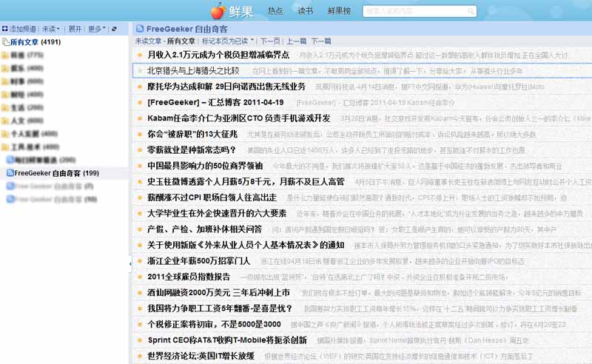Open article 中国最具影响力的50位商界领袖

point(205,166)
